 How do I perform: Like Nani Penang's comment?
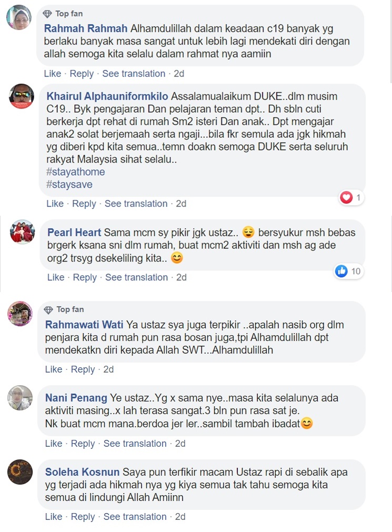(x=54, y=444)
